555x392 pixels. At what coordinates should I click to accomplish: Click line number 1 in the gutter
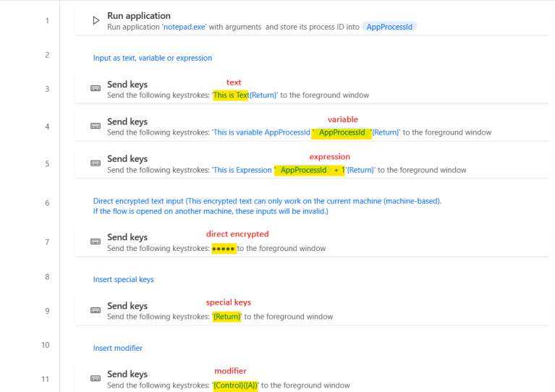[47, 20]
